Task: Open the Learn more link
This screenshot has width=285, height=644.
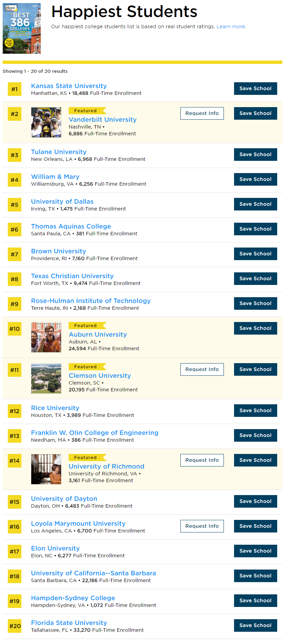Action: [231, 27]
